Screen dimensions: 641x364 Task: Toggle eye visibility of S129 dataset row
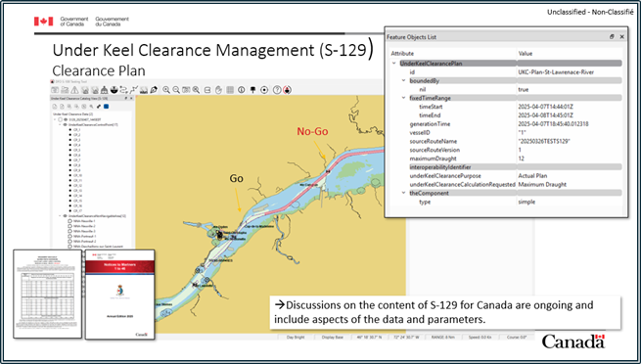coord(66,119)
